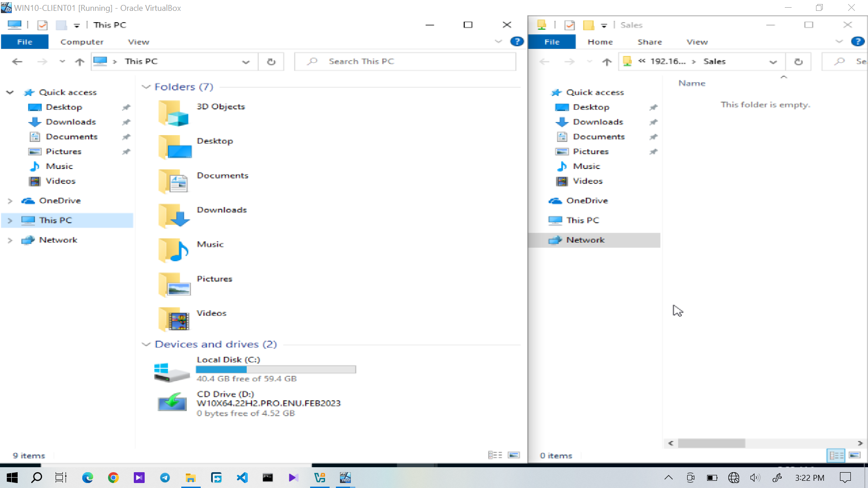Click New folder icon in Sales quick toolbar

[x=588, y=25]
